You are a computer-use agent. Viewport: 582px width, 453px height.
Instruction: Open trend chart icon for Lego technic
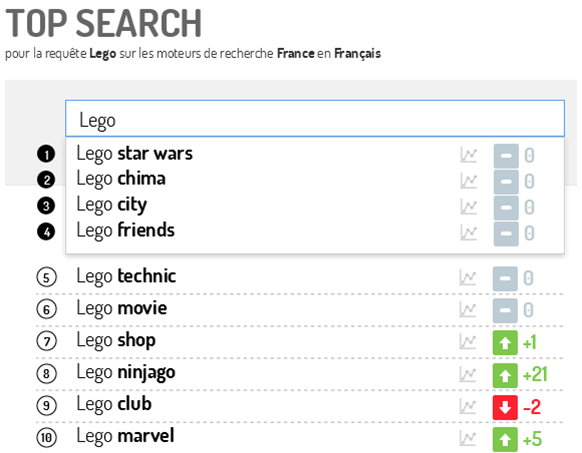tap(468, 278)
